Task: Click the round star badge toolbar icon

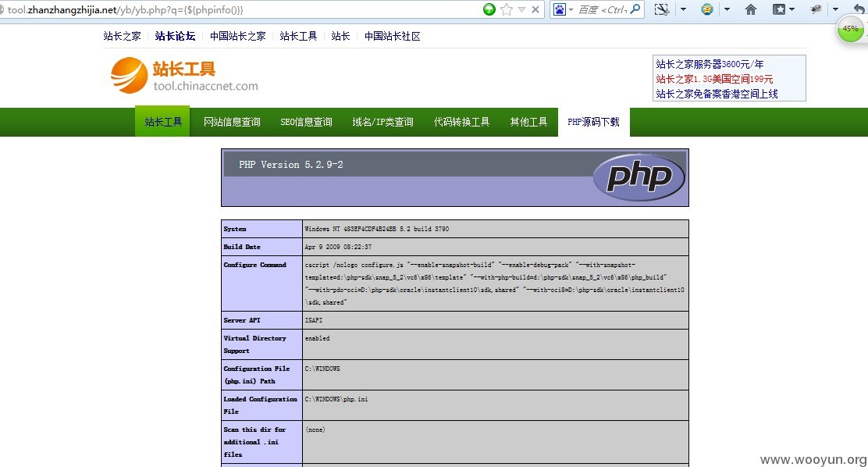Action: click(x=707, y=9)
